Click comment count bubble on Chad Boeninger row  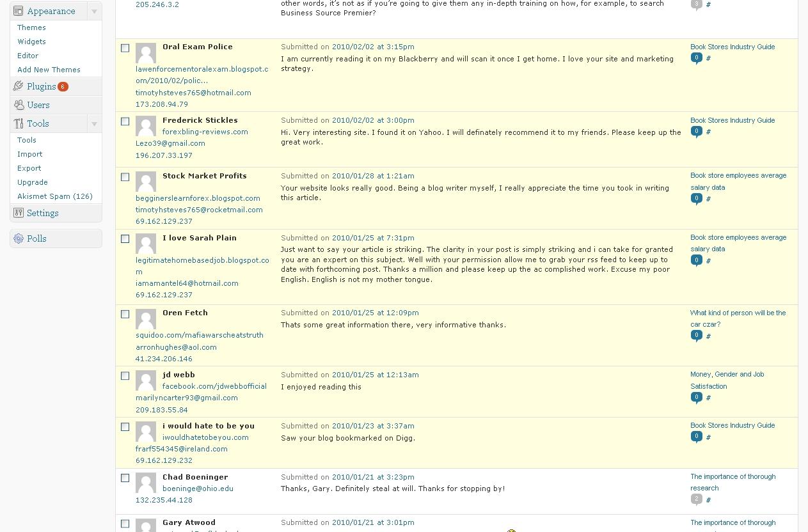click(696, 499)
